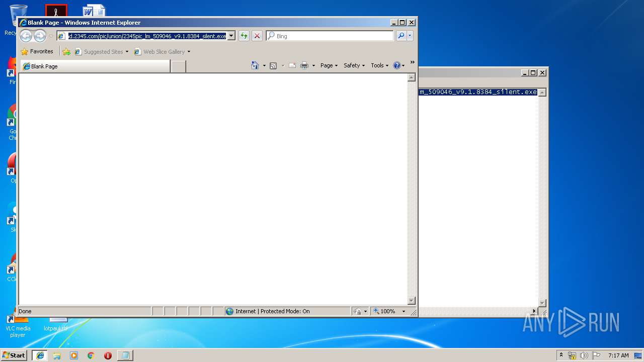Open the Safety menu
This screenshot has height=362, width=644.
point(354,65)
